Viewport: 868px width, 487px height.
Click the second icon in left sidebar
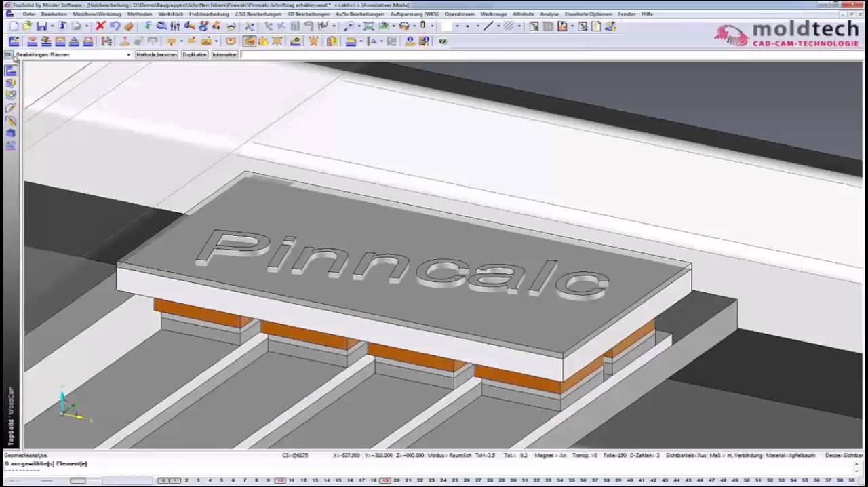11,83
